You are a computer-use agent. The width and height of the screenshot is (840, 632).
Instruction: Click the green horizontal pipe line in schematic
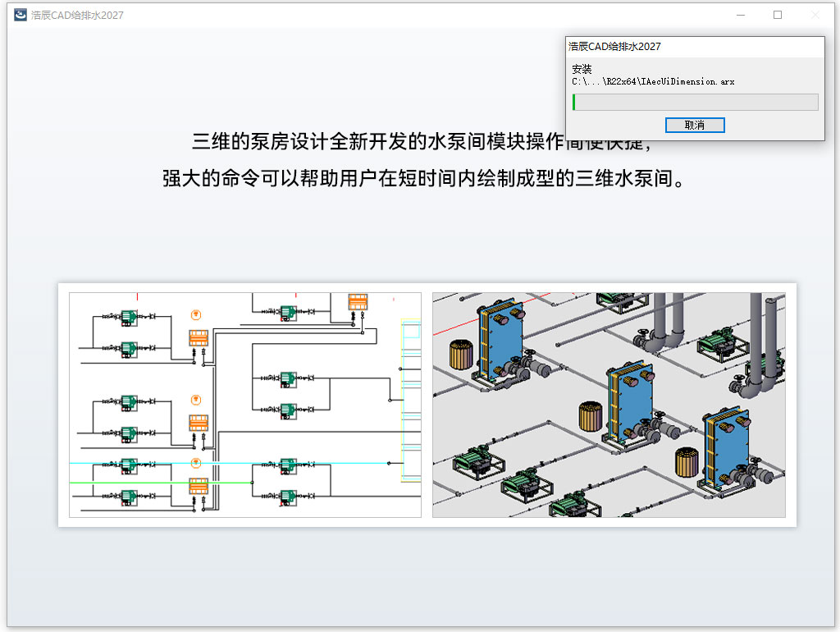(x=161, y=483)
